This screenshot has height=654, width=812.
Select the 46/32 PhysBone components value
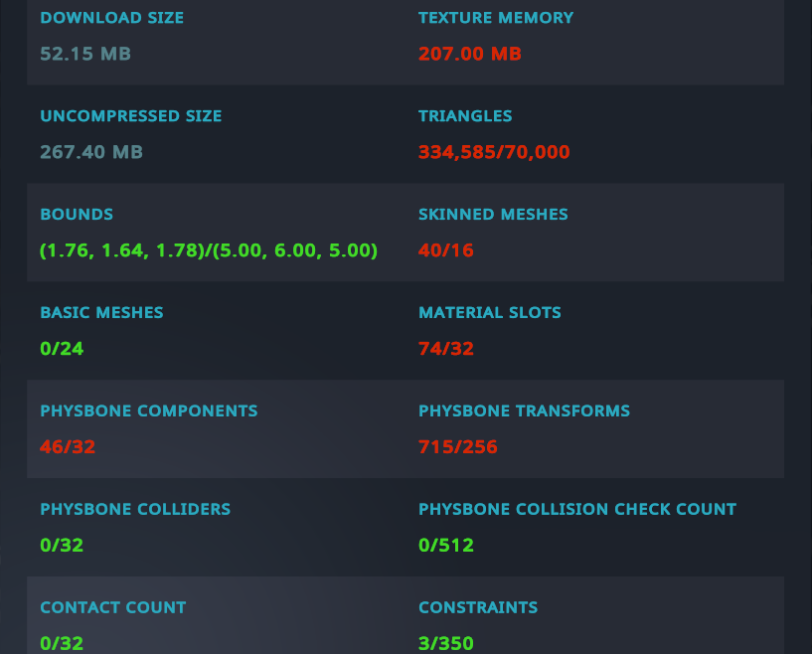point(68,447)
